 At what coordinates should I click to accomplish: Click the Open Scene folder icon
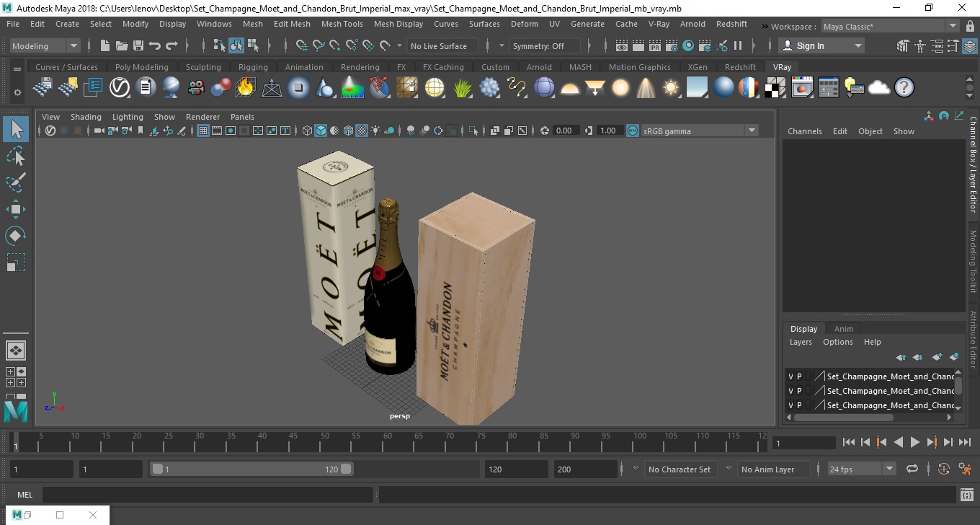(x=121, y=45)
